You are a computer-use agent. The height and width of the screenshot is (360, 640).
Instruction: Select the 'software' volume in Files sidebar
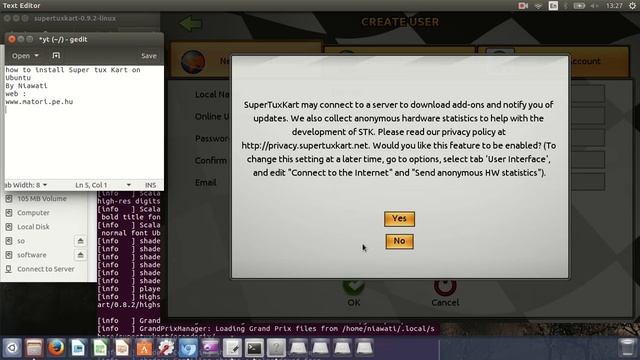[31, 255]
